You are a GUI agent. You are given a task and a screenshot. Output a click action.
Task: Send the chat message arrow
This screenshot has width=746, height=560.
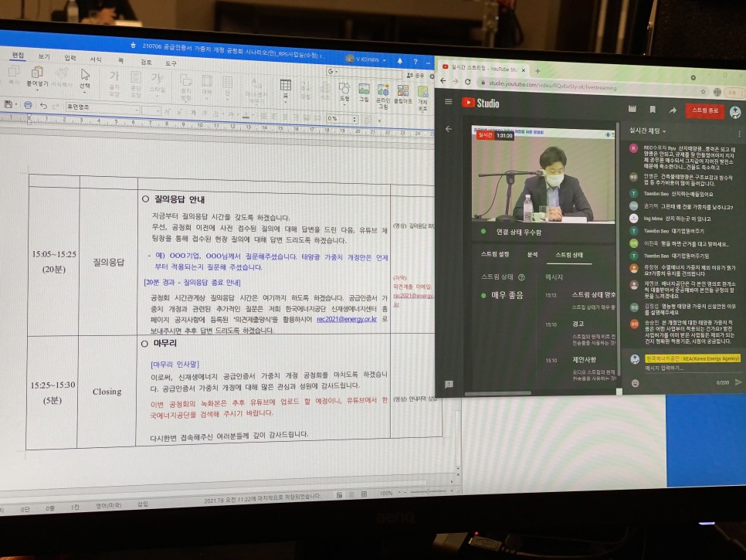[738, 382]
